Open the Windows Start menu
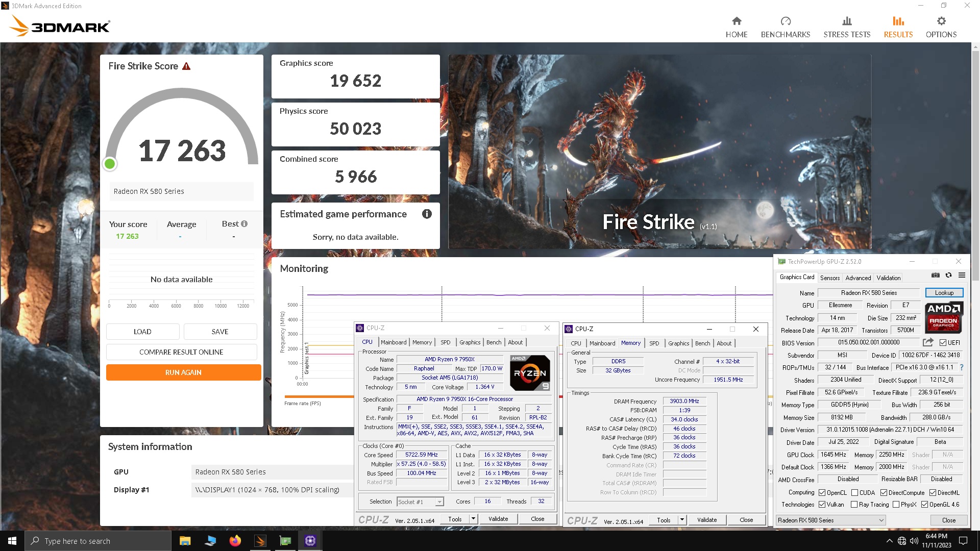Viewport: 980px width, 551px height. click(12, 541)
